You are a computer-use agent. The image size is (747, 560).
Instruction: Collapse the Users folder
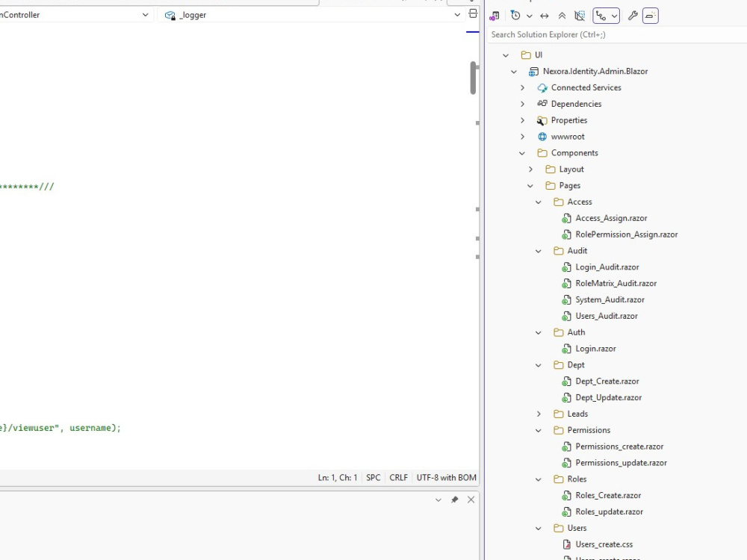point(539,528)
